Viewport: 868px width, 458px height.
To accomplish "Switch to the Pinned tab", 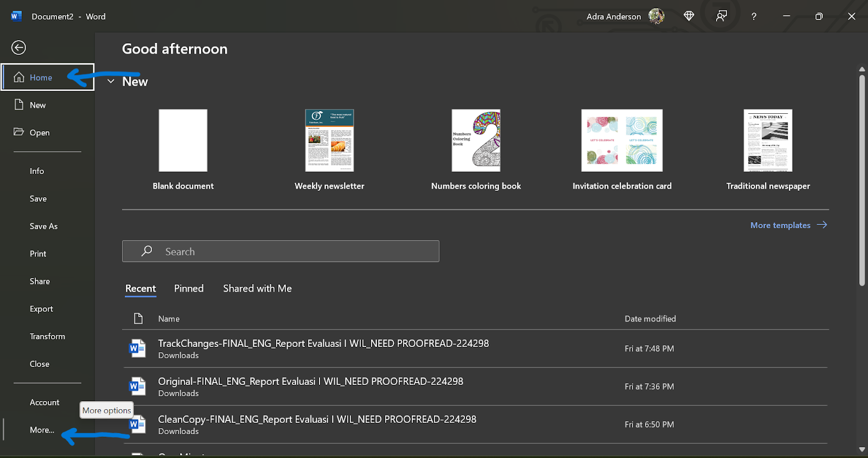I will [189, 288].
